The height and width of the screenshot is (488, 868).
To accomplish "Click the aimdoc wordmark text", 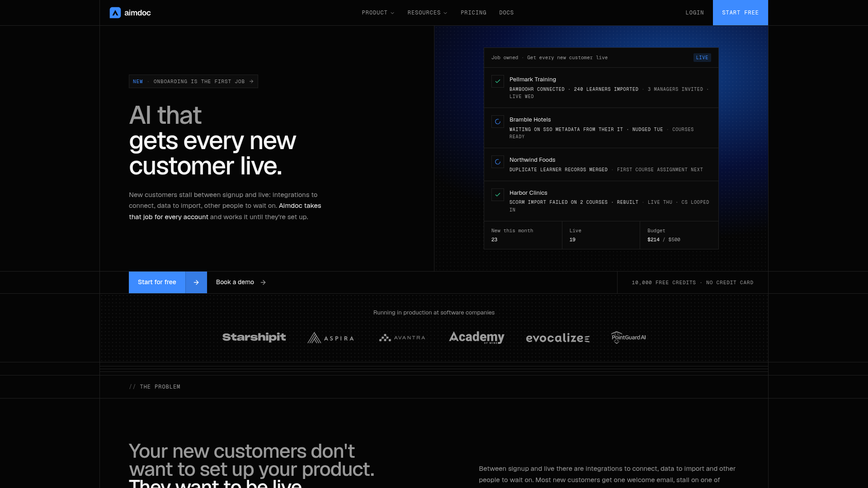I will click(137, 13).
